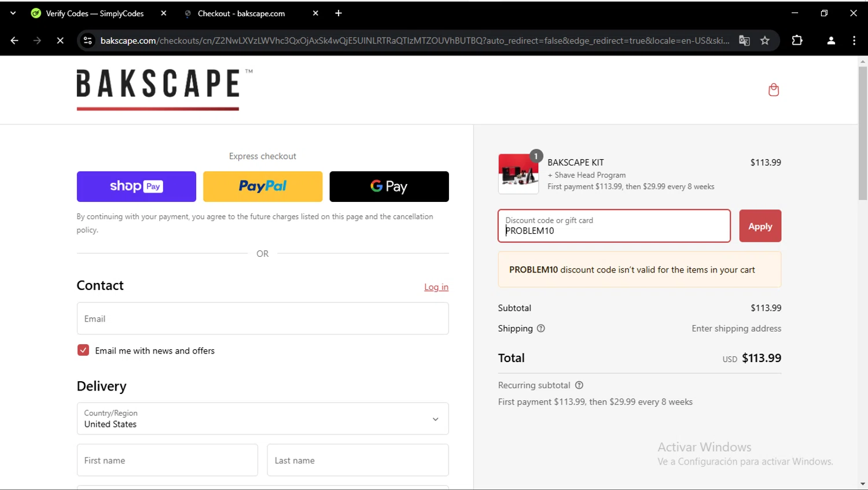Click recurring subtotal info icon
The image size is (868, 490).
[579, 385]
